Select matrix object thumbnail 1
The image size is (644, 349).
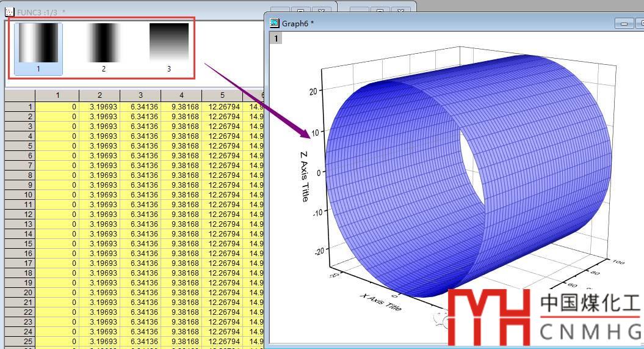point(38,44)
